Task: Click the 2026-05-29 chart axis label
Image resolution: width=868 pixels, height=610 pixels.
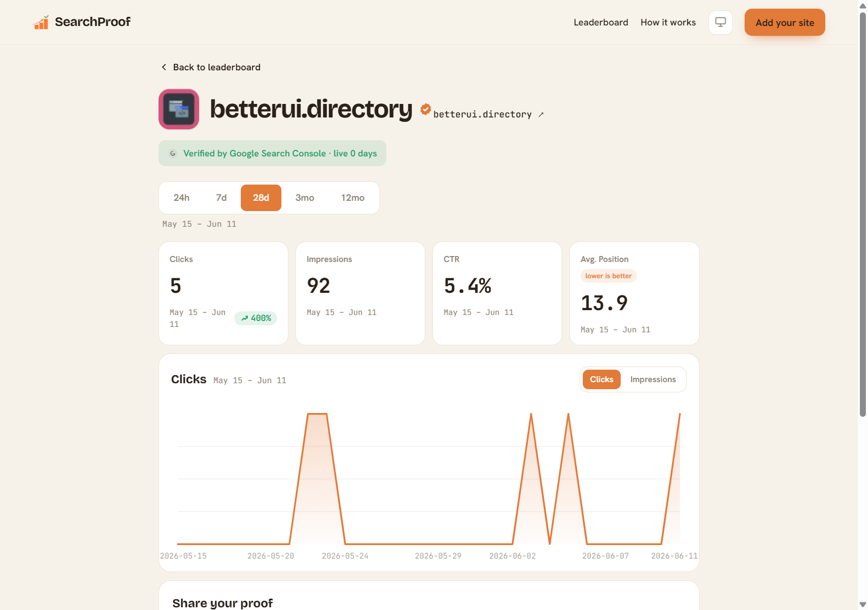Action: click(x=438, y=556)
